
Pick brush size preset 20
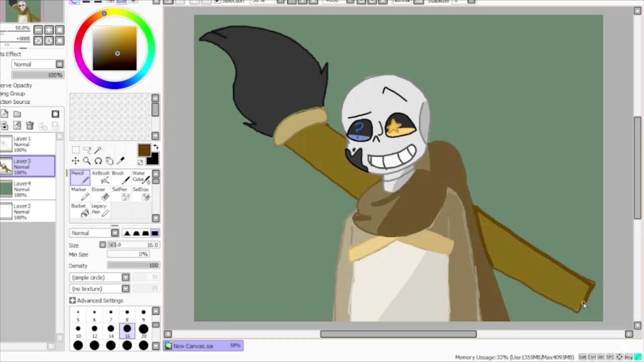click(143, 331)
